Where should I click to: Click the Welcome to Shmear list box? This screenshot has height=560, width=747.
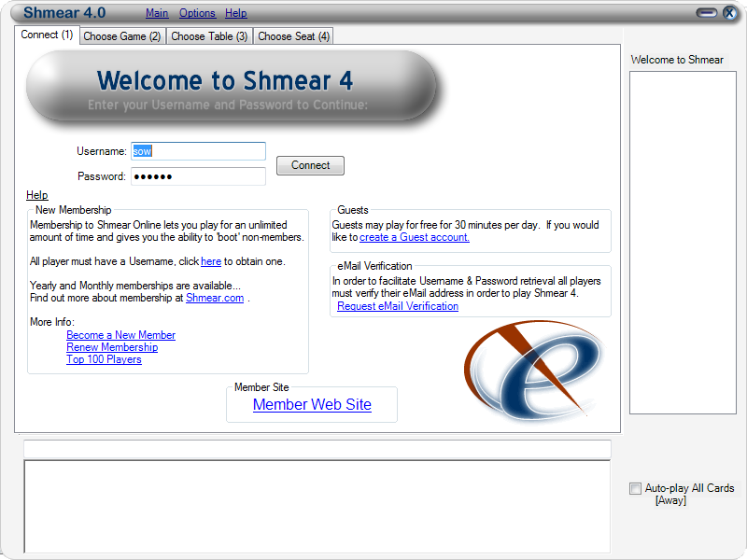683,243
